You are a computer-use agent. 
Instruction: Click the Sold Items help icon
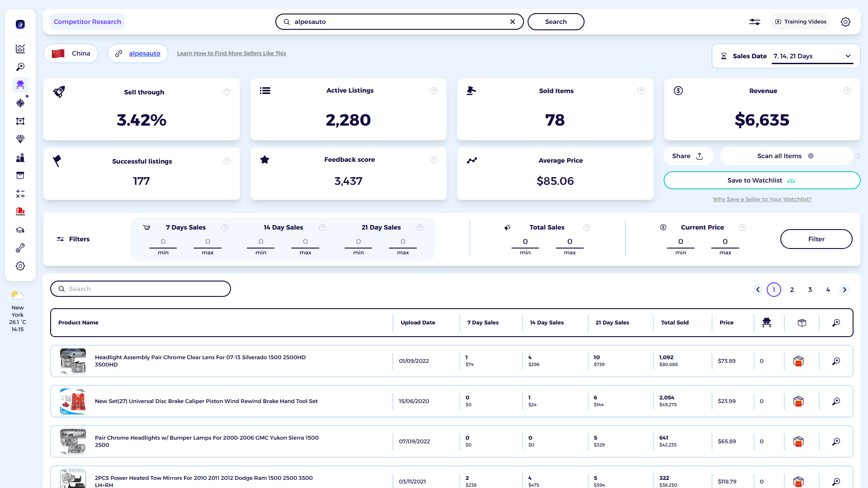point(641,91)
